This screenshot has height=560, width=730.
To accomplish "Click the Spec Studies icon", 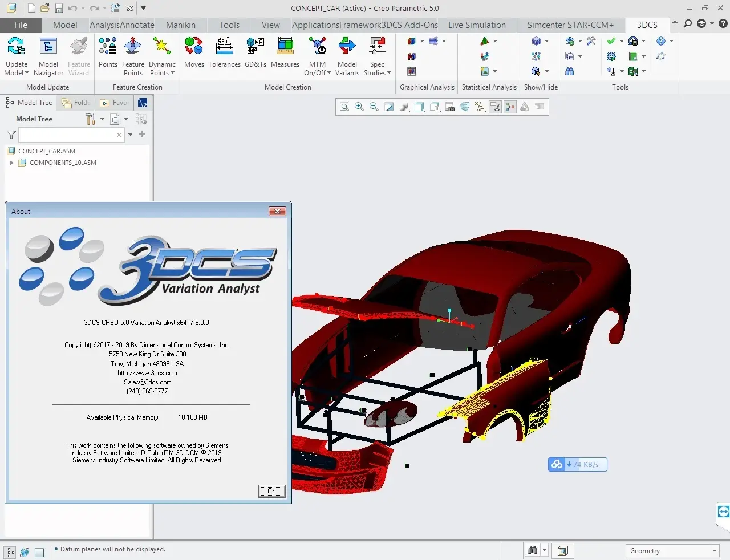I will (377, 47).
